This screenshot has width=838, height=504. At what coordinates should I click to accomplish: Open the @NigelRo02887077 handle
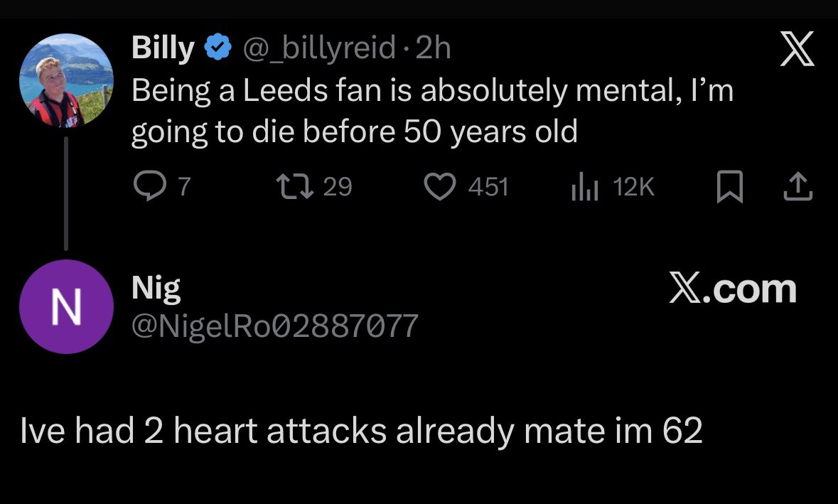tap(274, 326)
